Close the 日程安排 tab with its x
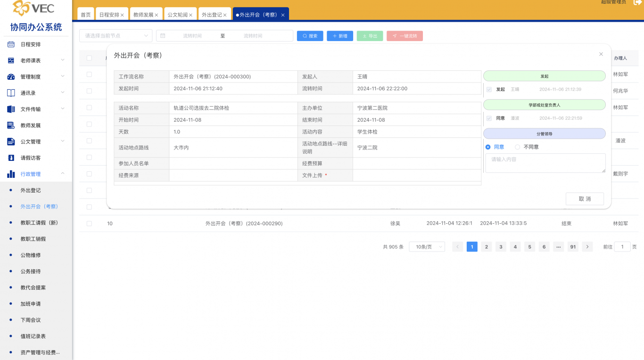Viewport: 644px width, 360px height. 122,15
